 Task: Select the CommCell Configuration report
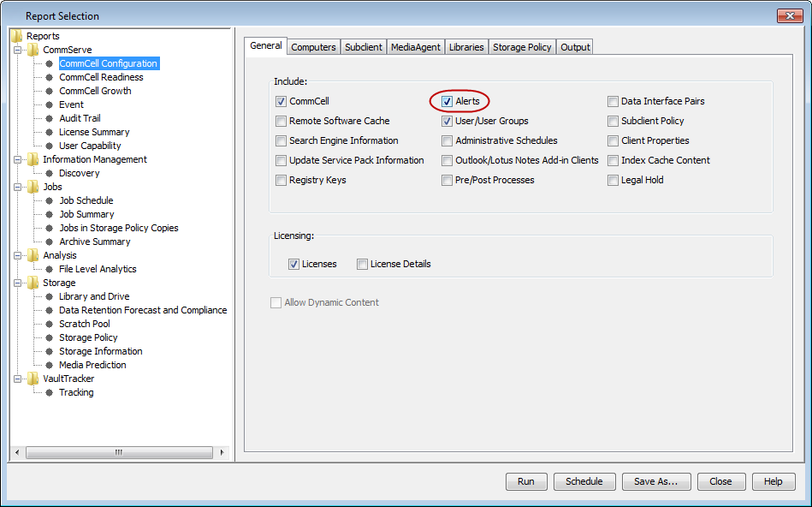coord(108,63)
